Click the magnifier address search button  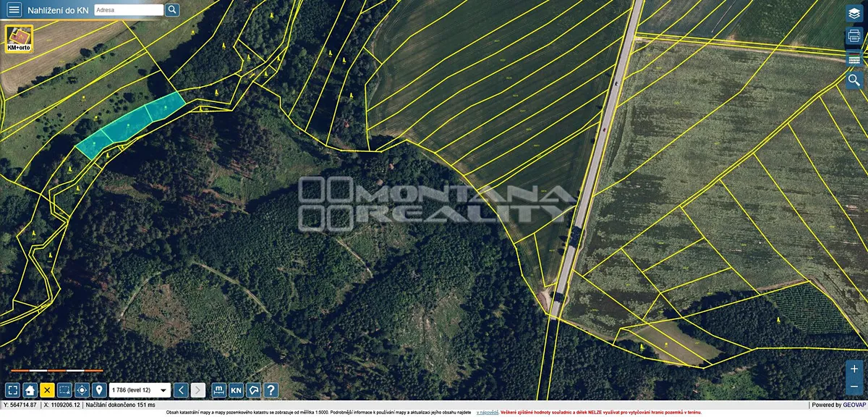(172, 10)
